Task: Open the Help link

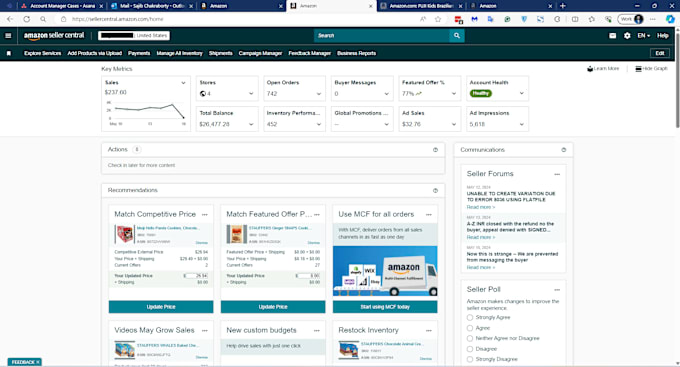Action: point(663,36)
